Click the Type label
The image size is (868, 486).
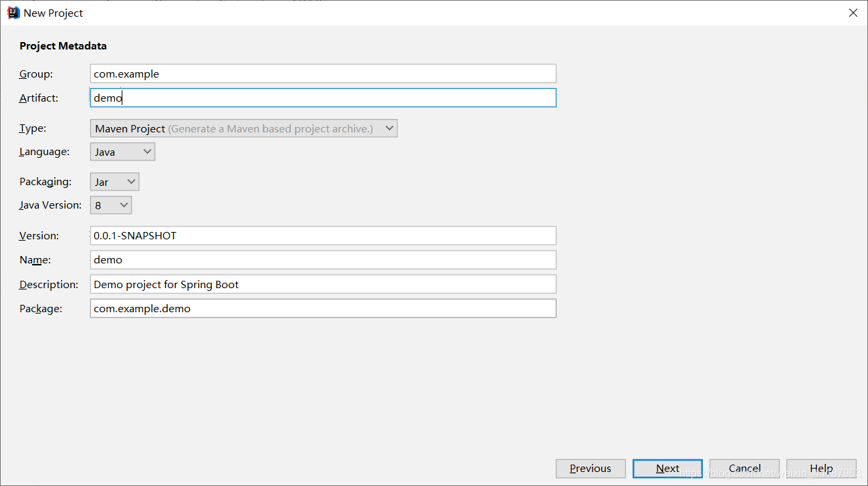(x=33, y=128)
